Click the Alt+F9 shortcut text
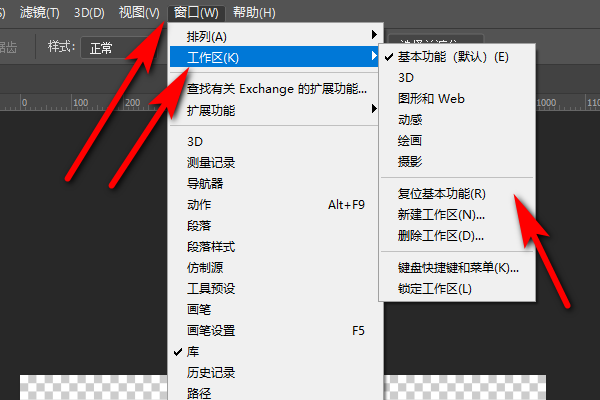Image resolution: width=600 pixels, height=400 pixels. pyautogui.click(x=346, y=205)
